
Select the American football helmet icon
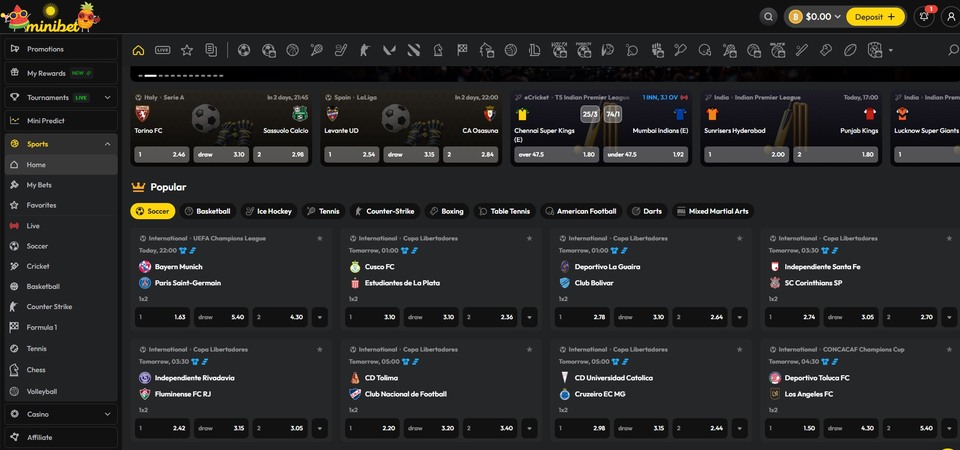[x=705, y=50]
